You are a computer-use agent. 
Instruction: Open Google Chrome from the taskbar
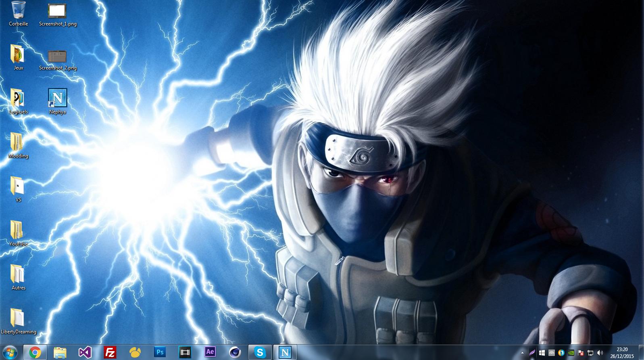point(35,352)
